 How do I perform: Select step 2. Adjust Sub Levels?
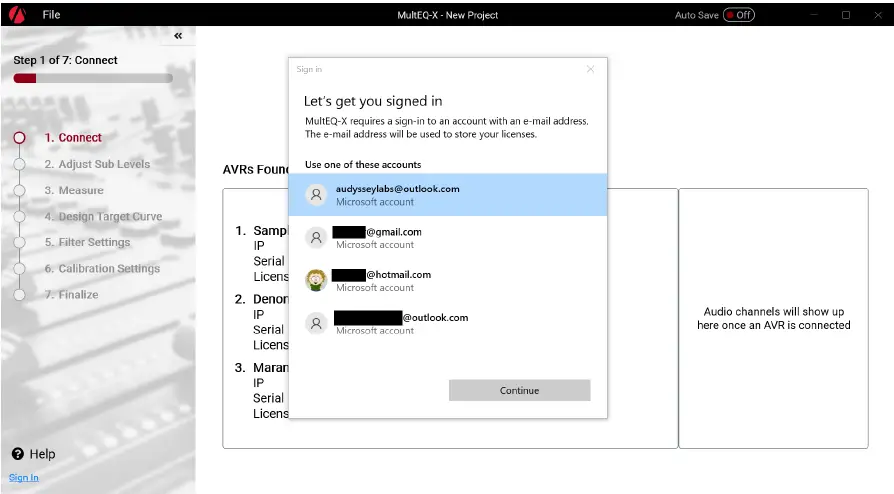(97, 164)
